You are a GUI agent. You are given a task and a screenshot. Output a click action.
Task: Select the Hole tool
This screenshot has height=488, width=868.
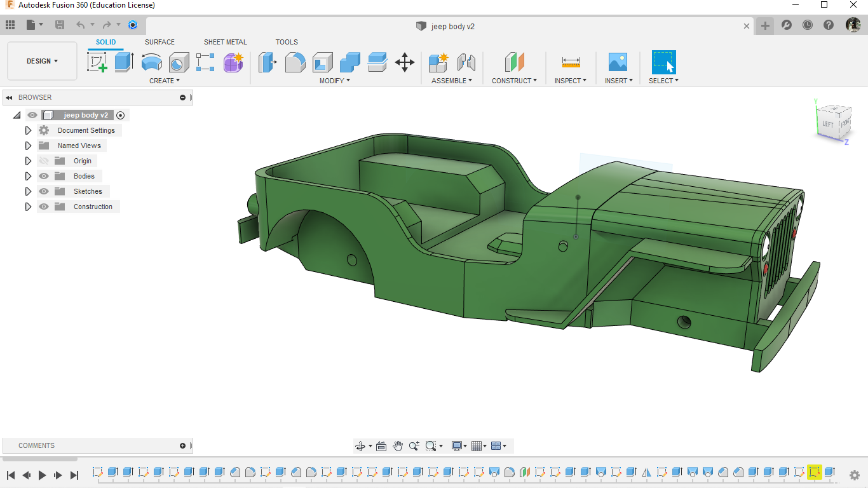(179, 62)
